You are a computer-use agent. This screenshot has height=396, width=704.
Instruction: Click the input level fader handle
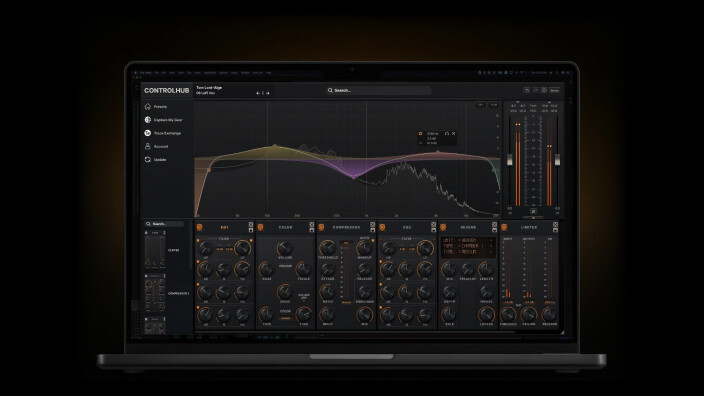click(x=510, y=159)
